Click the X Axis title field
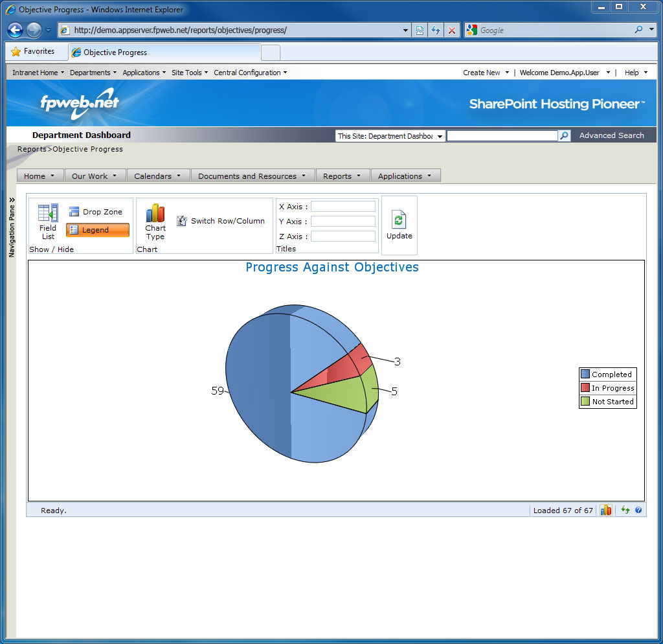The width and height of the screenshot is (663, 644). 343,207
